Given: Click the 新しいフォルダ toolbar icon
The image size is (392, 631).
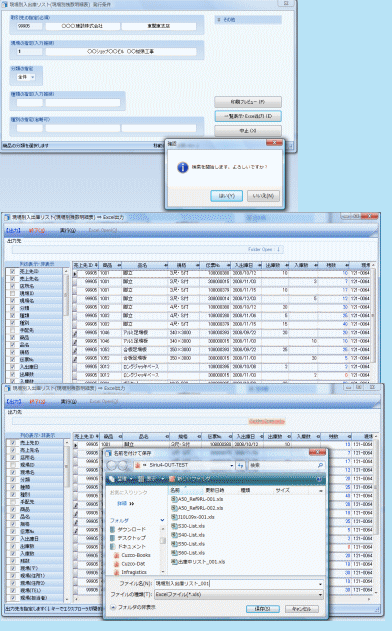Looking at the screenshot, I should pyautogui.click(x=172, y=479).
